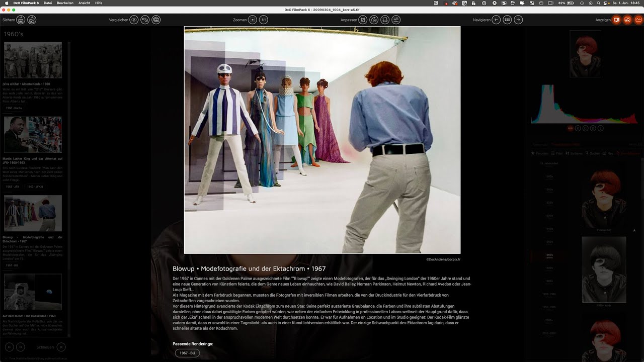Open the Hilfe menu
This screenshot has width=644, height=362.
coord(99,3)
